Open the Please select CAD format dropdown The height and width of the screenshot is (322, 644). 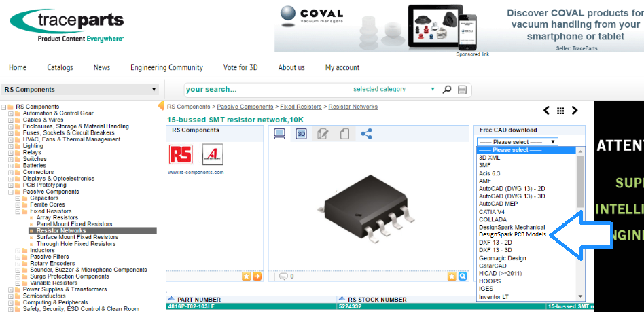[x=518, y=142]
